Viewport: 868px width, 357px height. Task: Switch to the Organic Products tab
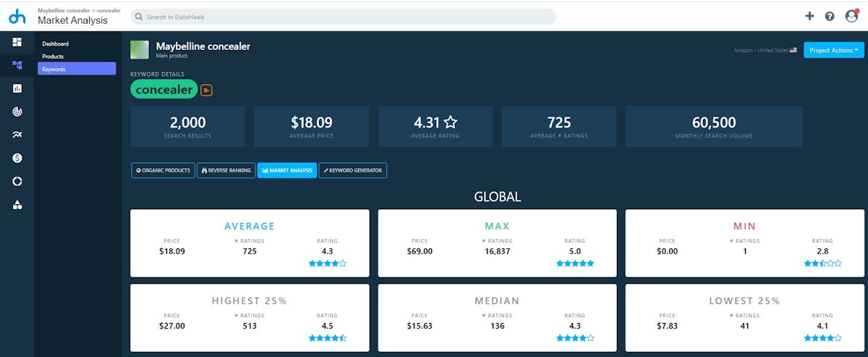[x=163, y=170]
